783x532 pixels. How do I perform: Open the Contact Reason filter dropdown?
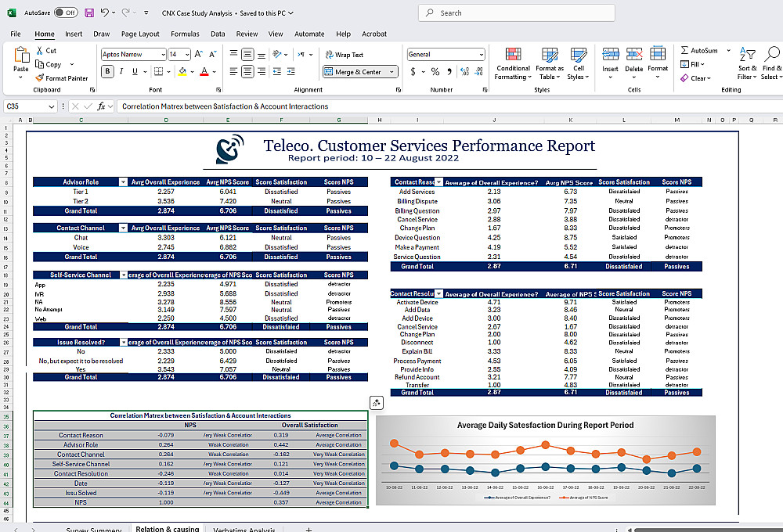(x=438, y=182)
